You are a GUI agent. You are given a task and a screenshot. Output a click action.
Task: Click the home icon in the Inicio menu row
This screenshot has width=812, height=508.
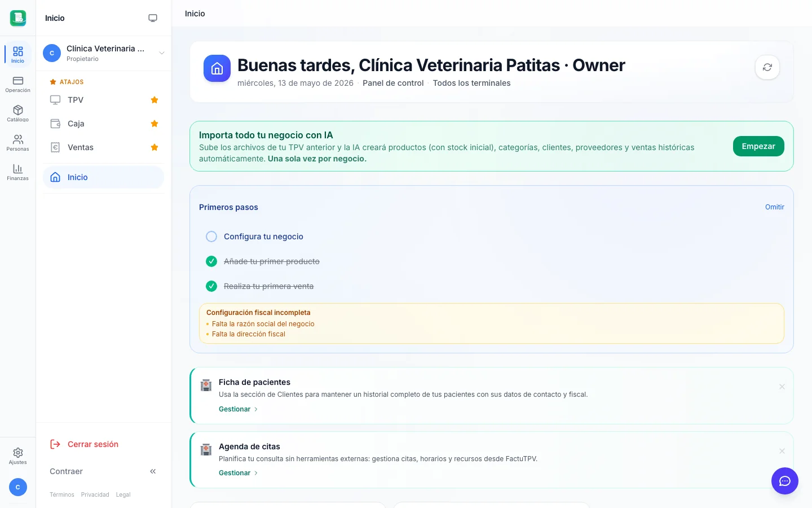click(55, 177)
